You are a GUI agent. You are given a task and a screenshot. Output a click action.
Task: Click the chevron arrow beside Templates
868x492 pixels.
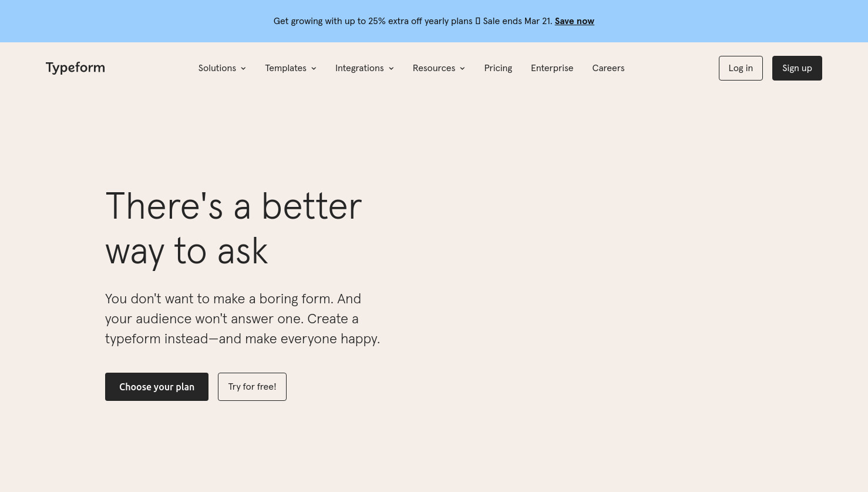tap(314, 69)
